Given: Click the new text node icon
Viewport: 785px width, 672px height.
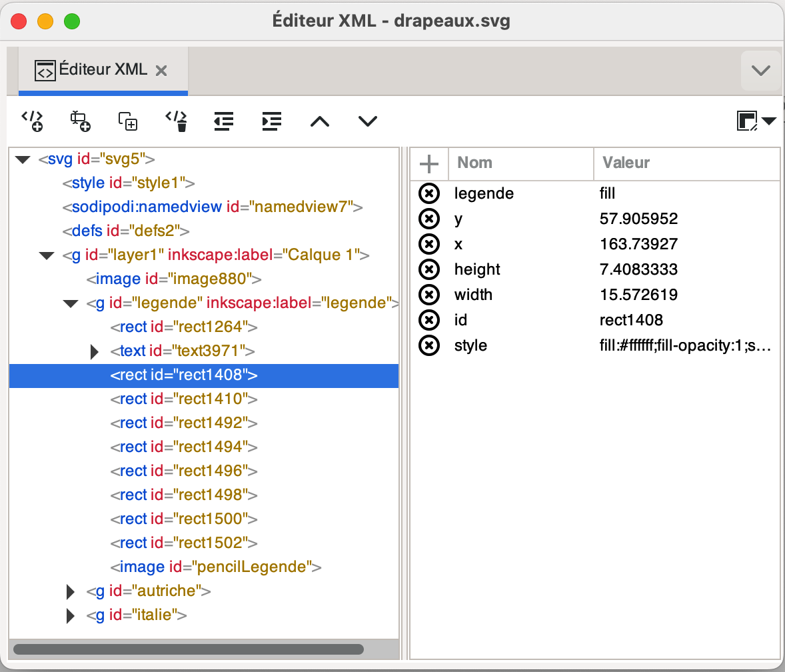Looking at the screenshot, I should (80, 121).
